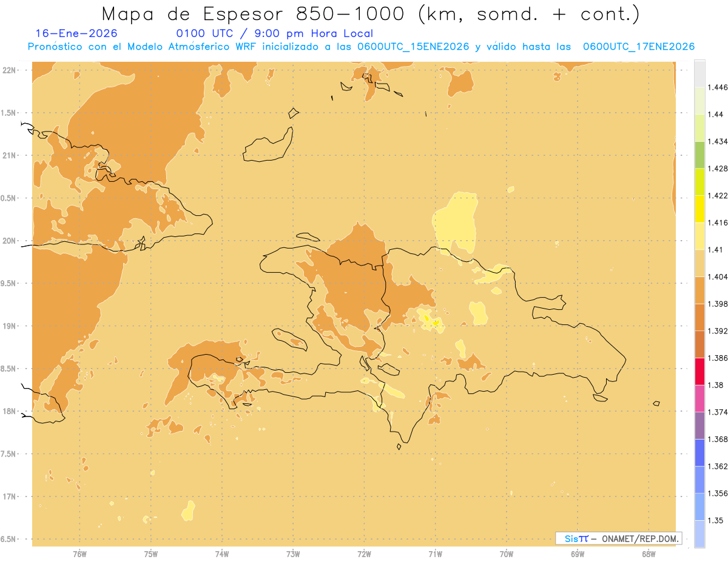Image resolution: width=728 pixels, height=562 pixels.
Task: Select the yellow-green swatch between 1.422 and 1.428
Action: (699, 182)
